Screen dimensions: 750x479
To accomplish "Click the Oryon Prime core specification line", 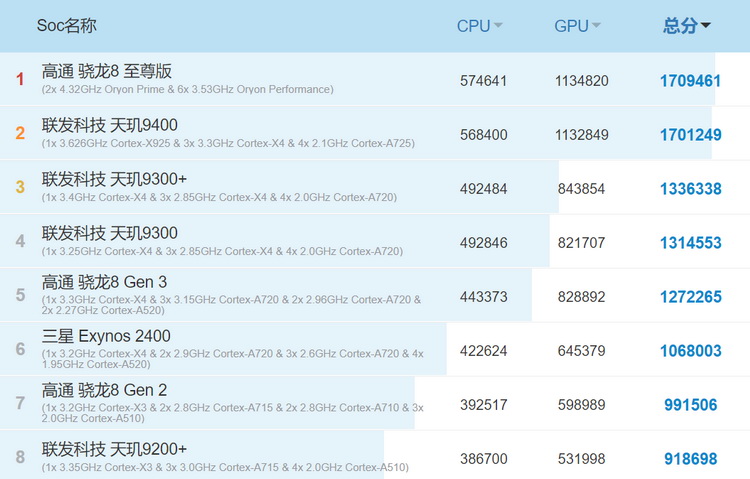I will pos(188,89).
